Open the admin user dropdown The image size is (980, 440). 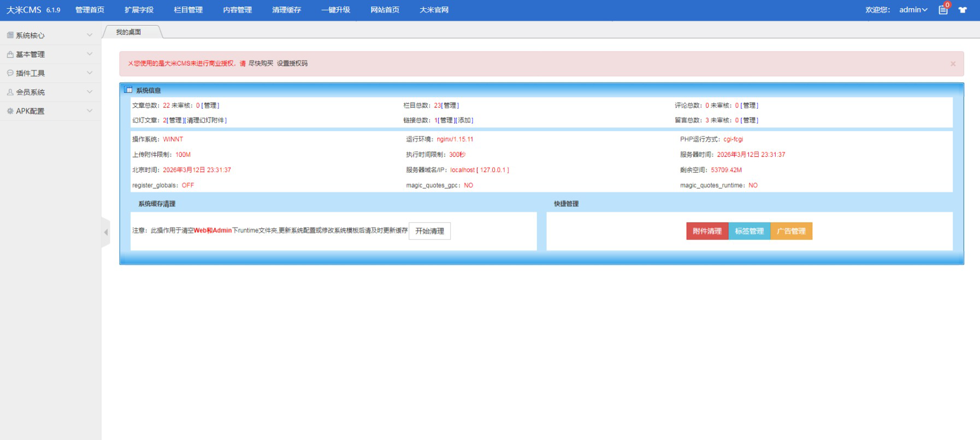point(913,10)
